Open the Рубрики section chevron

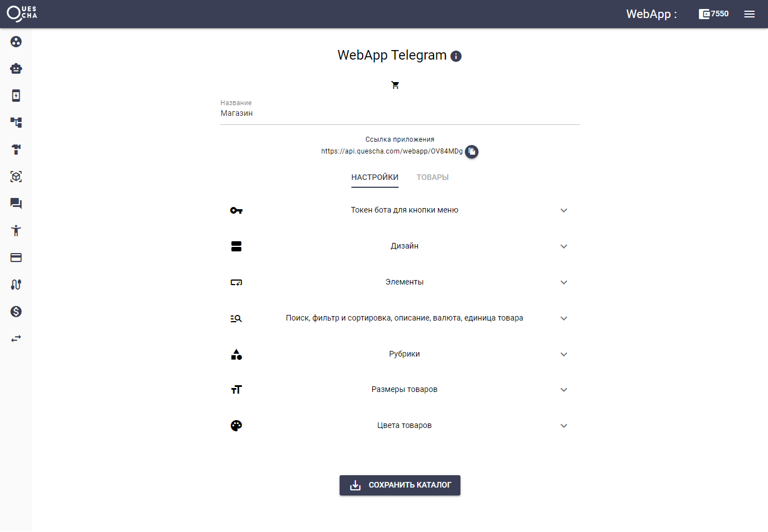pyautogui.click(x=563, y=354)
